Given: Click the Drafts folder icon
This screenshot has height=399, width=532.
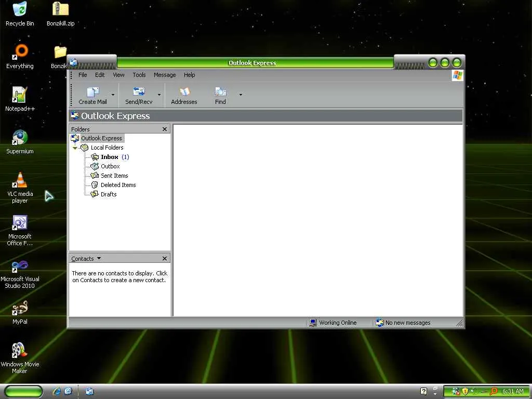Looking at the screenshot, I should (95, 194).
